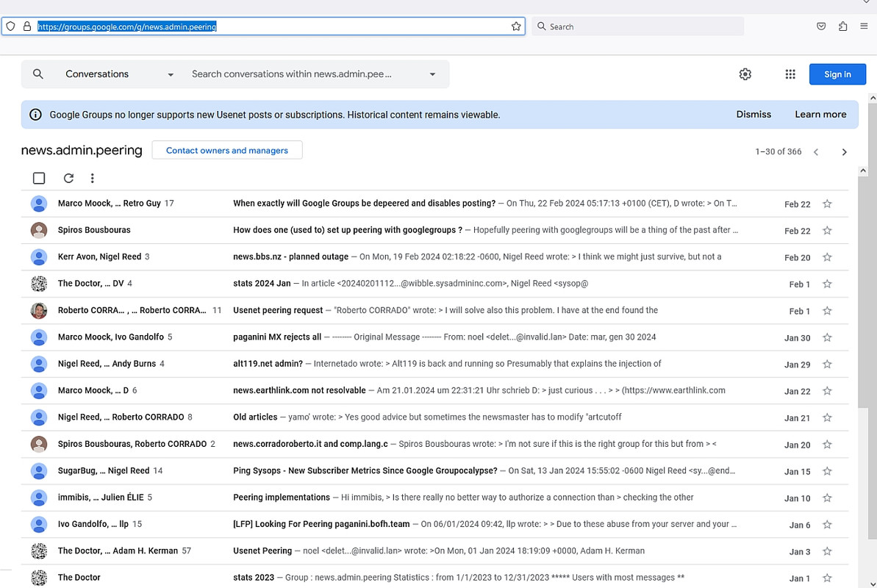Open the Peering implementations thread
This screenshot has height=588, width=877.
pyautogui.click(x=434, y=498)
